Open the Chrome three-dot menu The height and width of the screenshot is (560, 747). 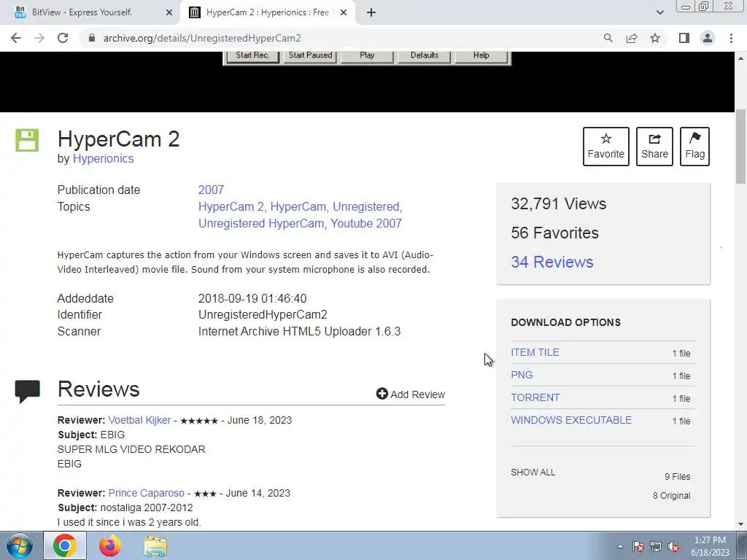click(731, 38)
